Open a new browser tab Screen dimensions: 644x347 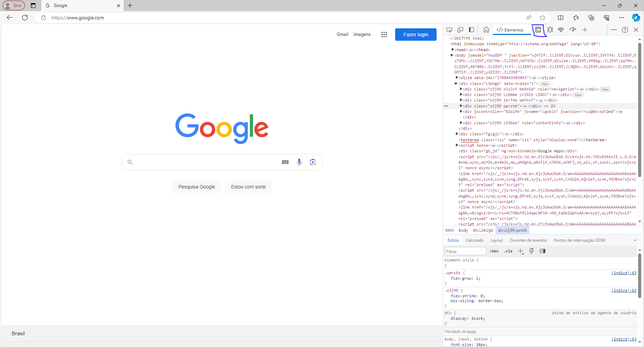click(x=130, y=6)
